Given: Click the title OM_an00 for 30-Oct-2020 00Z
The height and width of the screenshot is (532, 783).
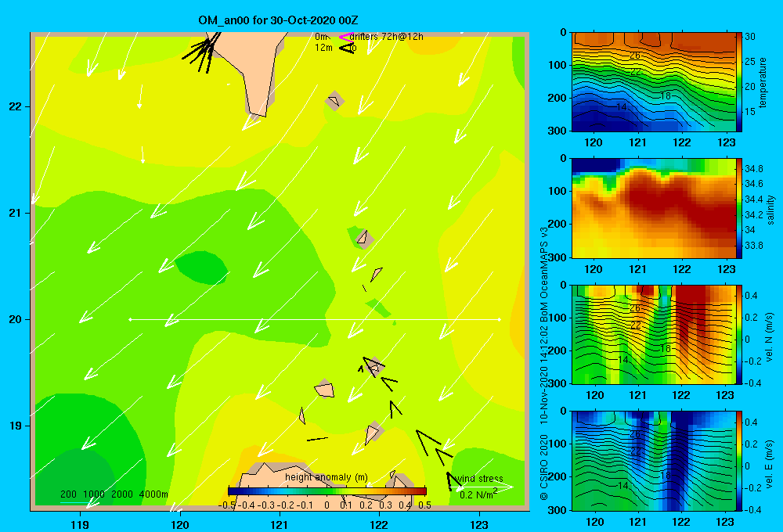Looking at the screenshot, I should click(x=278, y=20).
